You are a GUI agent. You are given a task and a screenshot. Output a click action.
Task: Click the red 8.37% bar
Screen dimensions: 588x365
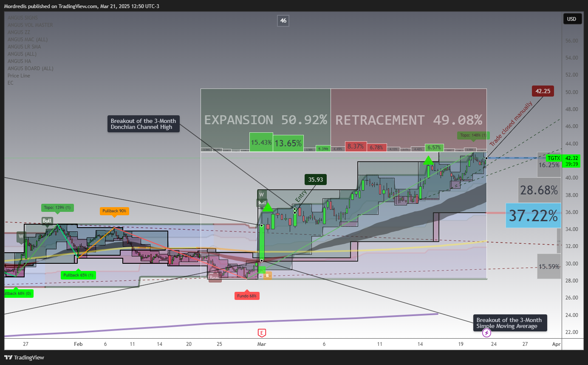pyautogui.click(x=355, y=146)
